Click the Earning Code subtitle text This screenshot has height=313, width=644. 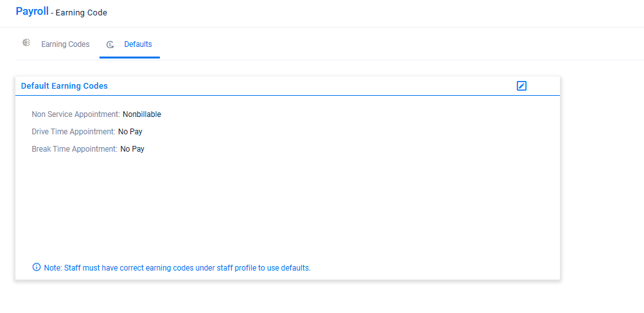click(x=82, y=13)
